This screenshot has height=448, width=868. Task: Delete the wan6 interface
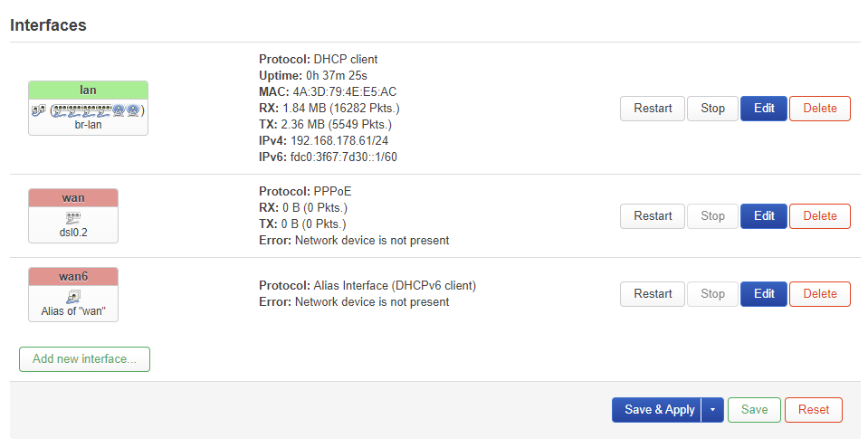(820, 294)
